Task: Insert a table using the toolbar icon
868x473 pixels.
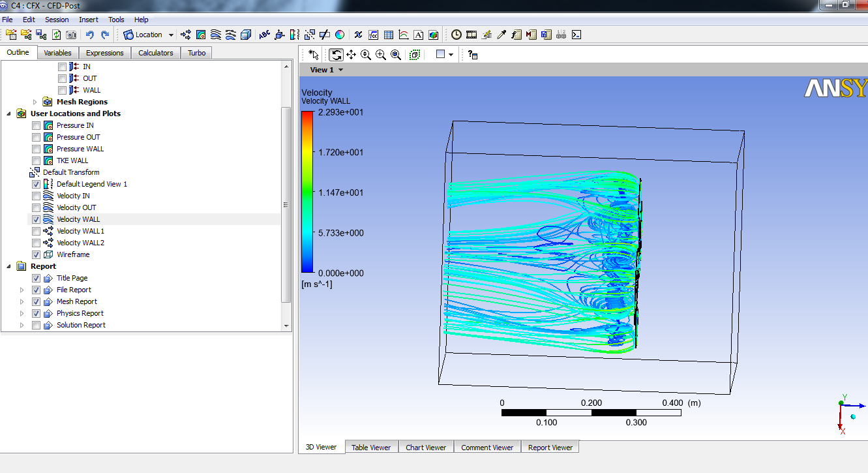Action: tap(389, 35)
